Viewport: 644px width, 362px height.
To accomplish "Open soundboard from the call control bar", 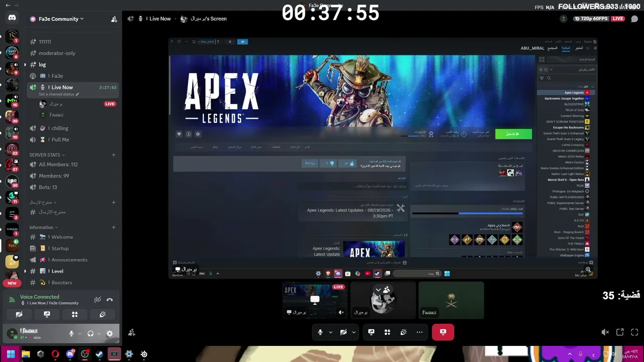I will pyautogui.click(x=404, y=332).
